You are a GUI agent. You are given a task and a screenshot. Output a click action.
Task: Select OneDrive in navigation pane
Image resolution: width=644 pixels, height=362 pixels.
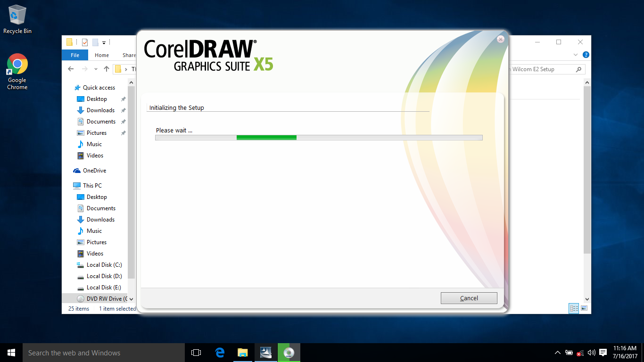(94, 171)
